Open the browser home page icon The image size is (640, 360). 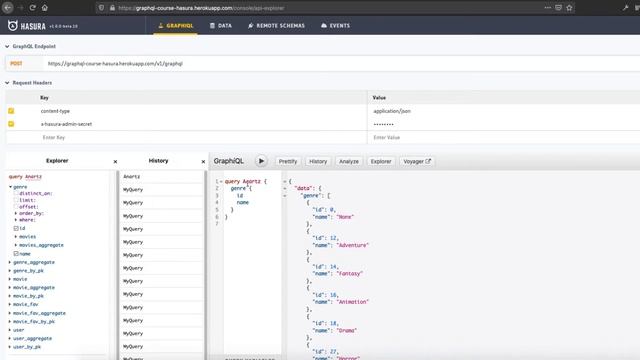pos(44,8)
